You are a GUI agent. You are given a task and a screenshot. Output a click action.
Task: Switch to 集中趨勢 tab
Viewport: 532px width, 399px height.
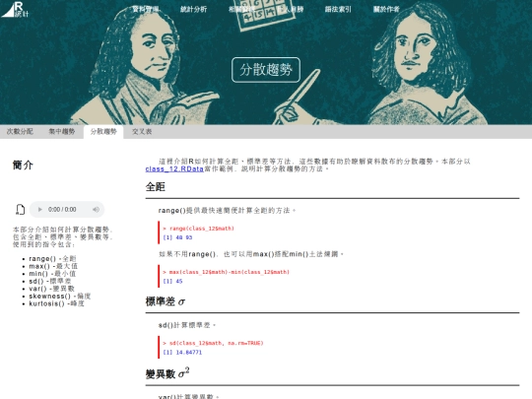click(62, 132)
